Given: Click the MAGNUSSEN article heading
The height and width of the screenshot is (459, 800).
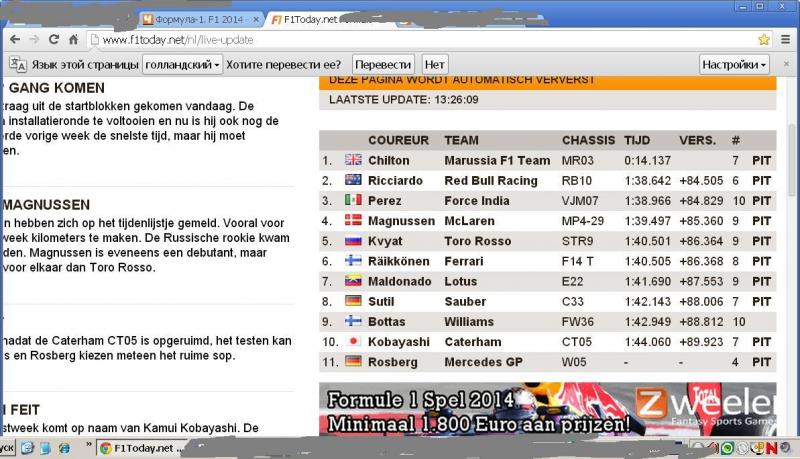Looking at the screenshot, I should 46,205.
